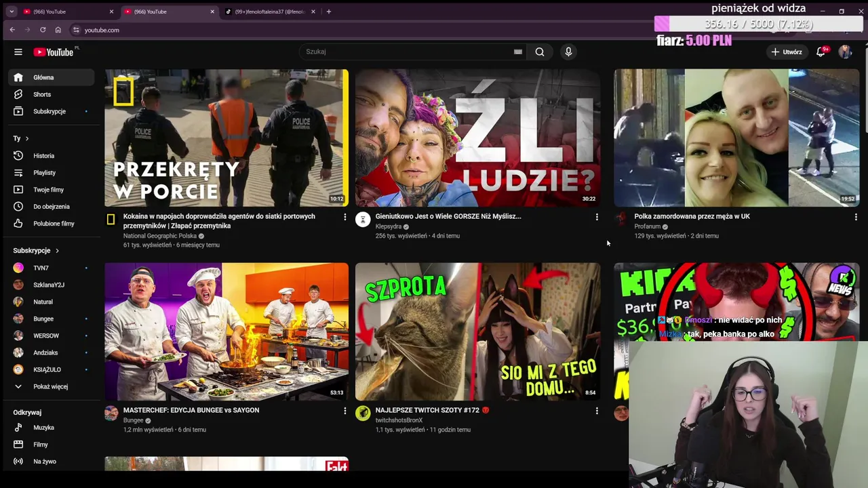The height and width of the screenshot is (488, 868).
Task: Close the TikTok tab
Action: pos(314,12)
